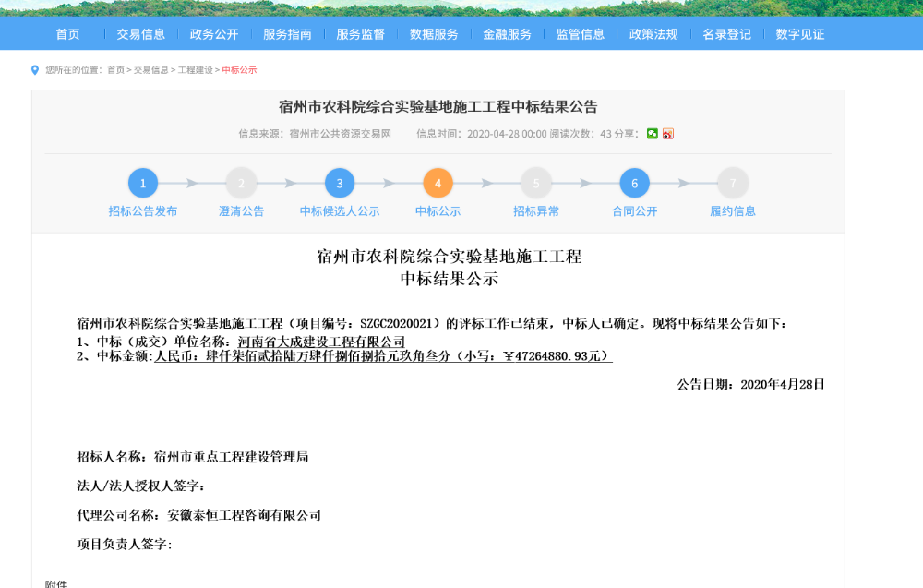Select the greyed step 5 circle
The image size is (923, 588).
[536, 183]
